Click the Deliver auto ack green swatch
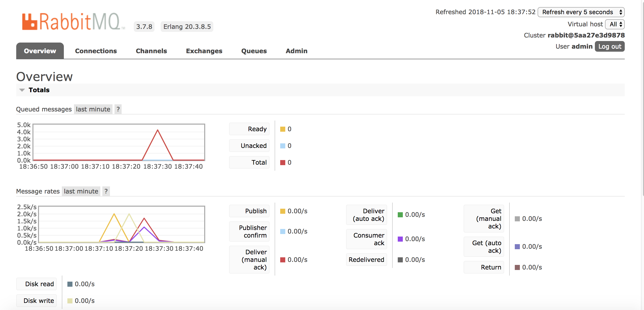This screenshot has width=644, height=310. point(400,215)
